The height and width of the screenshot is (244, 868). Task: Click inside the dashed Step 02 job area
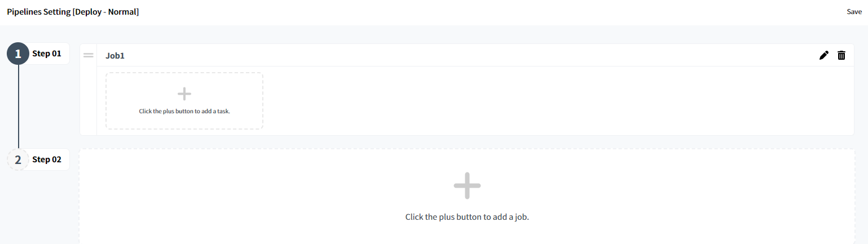pos(467,196)
